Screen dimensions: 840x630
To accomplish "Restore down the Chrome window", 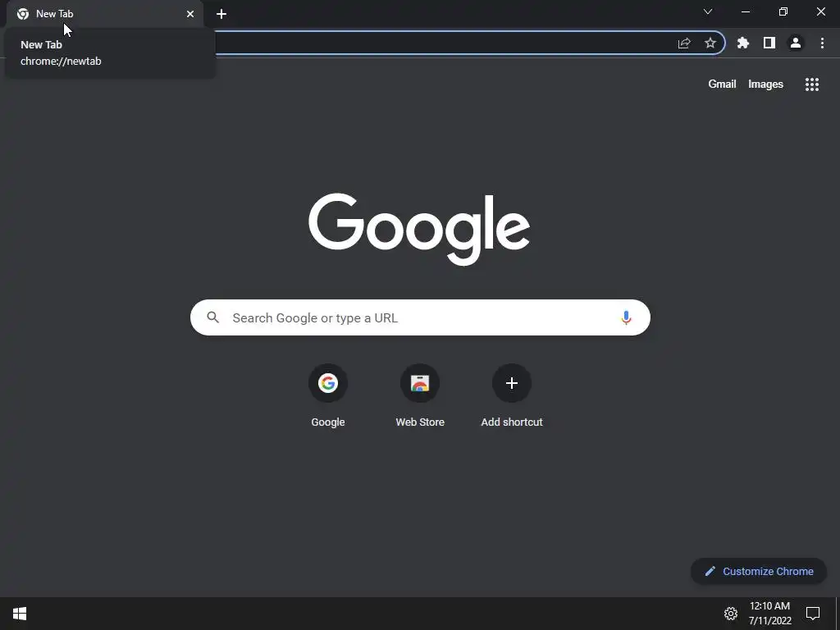I will click(783, 11).
